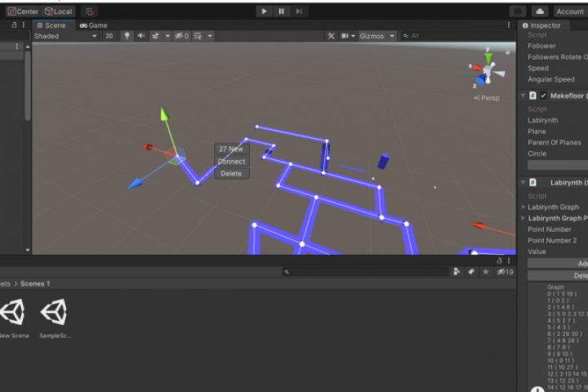This screenshot has height=392, width=588.
Task: Toggle the Center pivot mode button
Action: (23, 11)
